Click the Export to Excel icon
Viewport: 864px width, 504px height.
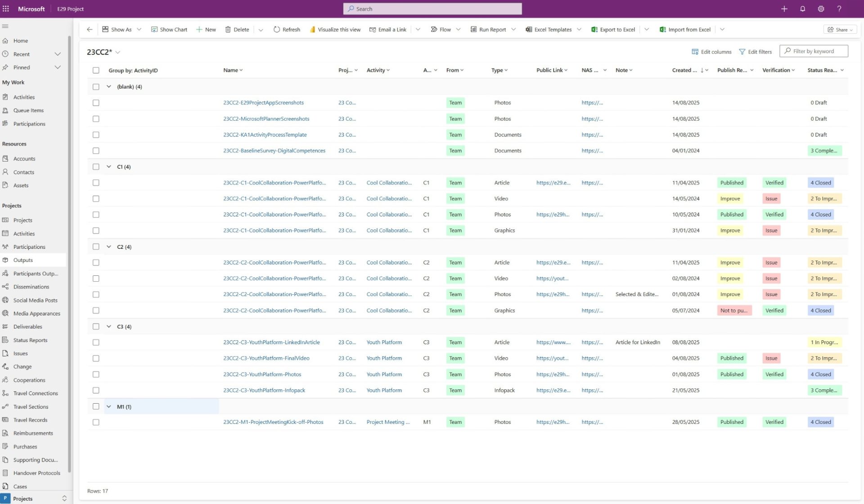594,30
